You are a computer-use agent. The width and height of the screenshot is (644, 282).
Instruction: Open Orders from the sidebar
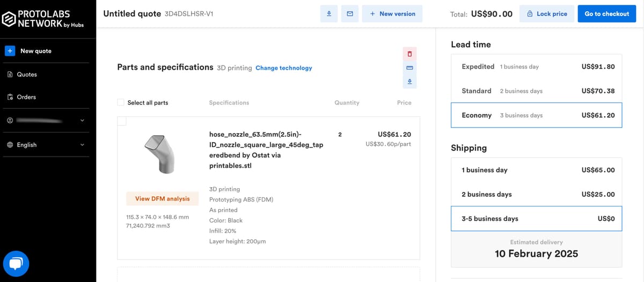[26, 97]
